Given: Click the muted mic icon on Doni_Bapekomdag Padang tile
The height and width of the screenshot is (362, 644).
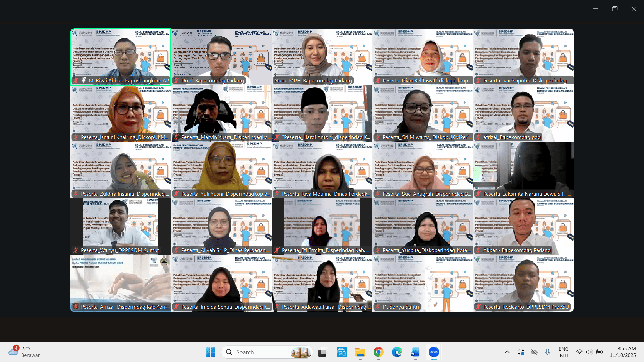Looking at the screenshot, I should tap(176, 80).
